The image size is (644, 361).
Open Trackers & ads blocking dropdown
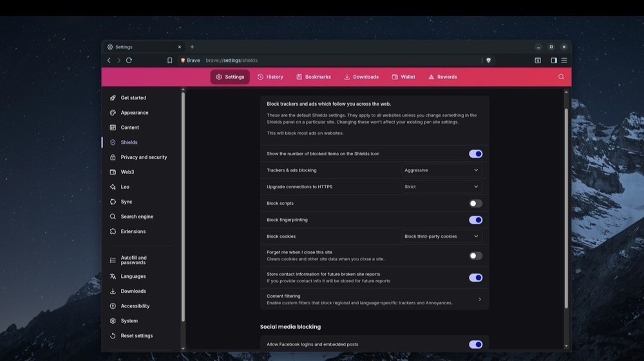(x=441, y=170)
